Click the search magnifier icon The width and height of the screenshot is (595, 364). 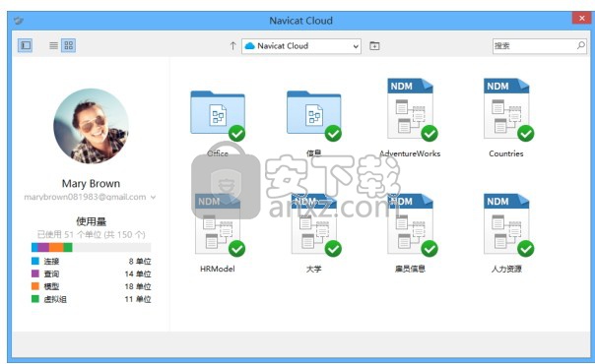(x=581, y=45)
